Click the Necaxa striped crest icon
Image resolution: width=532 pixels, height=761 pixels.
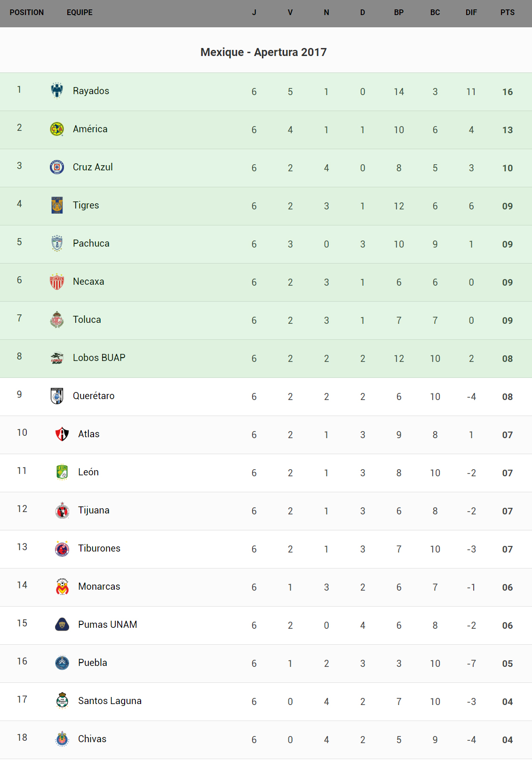(57, 281)
